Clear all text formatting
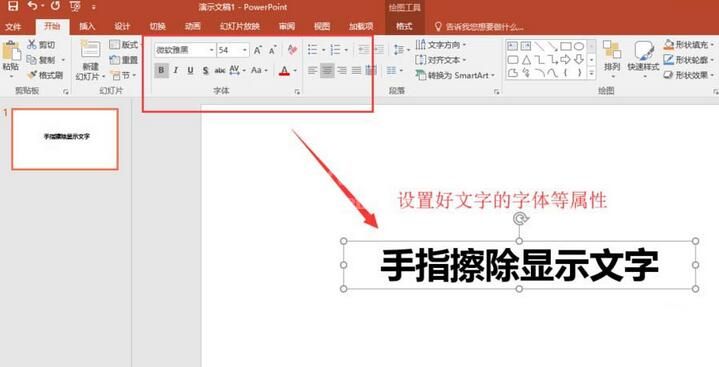 coord(293,50)
